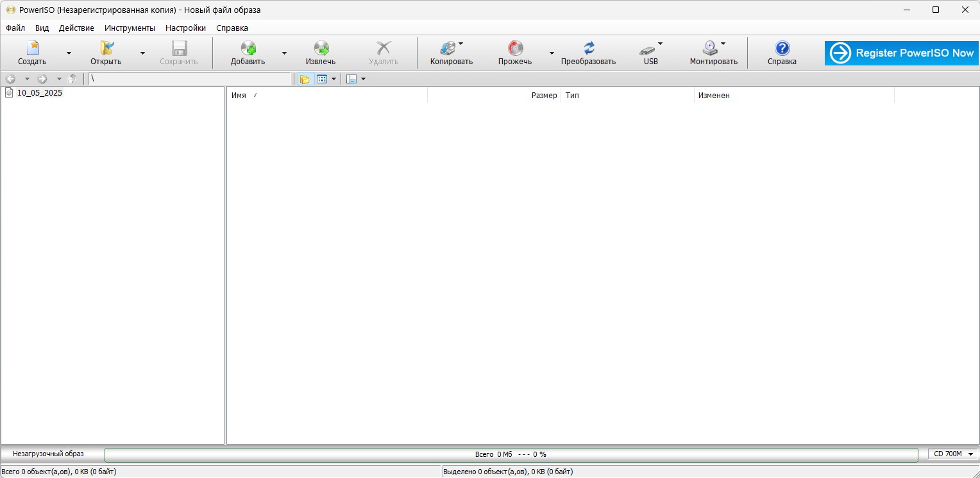Click the Справка help question-mark icon
The image size is (980, 478).
click(x=782, y=48)
